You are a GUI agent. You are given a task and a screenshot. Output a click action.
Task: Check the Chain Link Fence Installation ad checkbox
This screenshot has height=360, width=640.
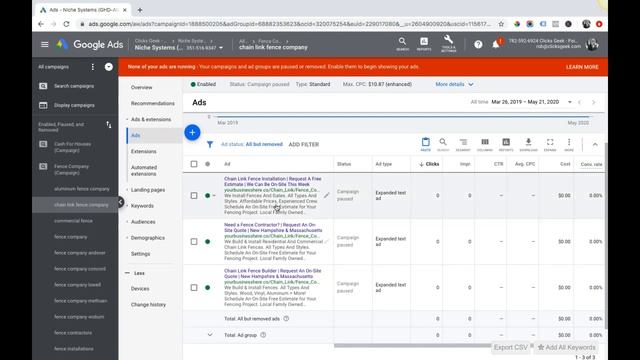[194, 196]
